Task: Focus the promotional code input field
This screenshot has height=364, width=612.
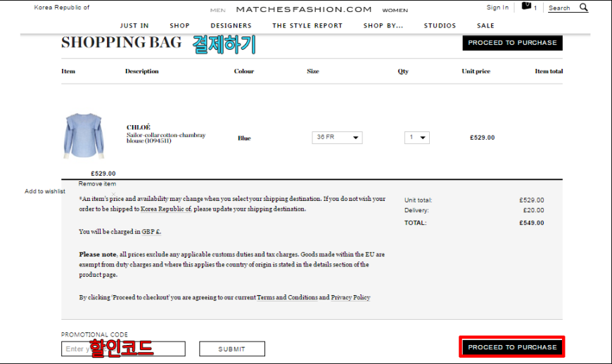Action: 123,349
